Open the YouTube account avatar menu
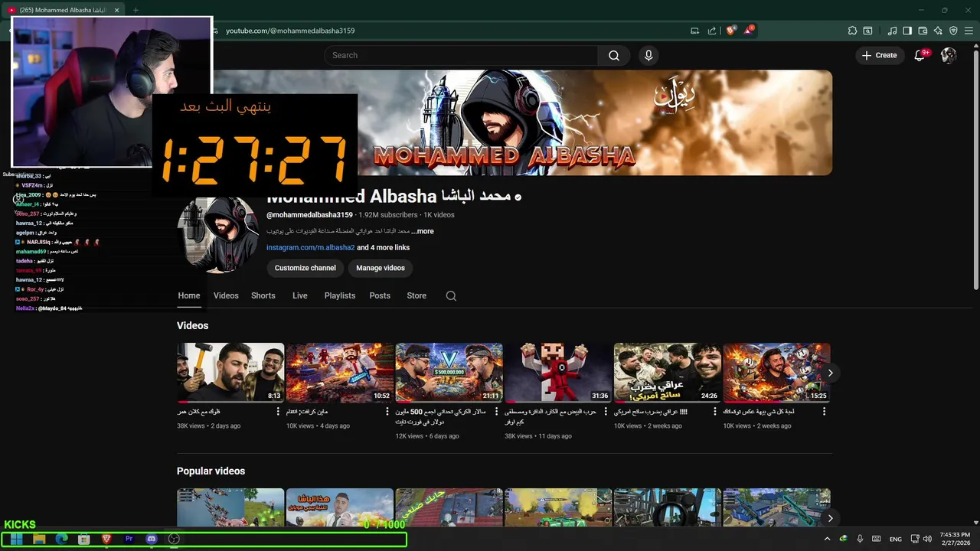 click(949, 55)
